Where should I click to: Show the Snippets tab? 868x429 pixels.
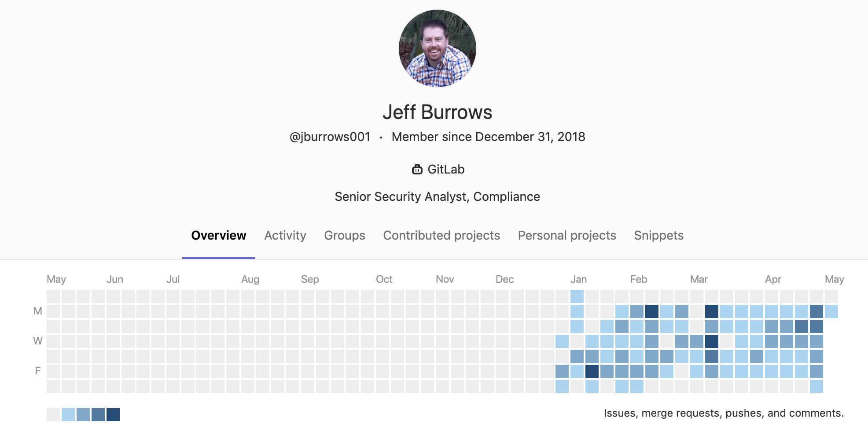[x=658, y=235]
